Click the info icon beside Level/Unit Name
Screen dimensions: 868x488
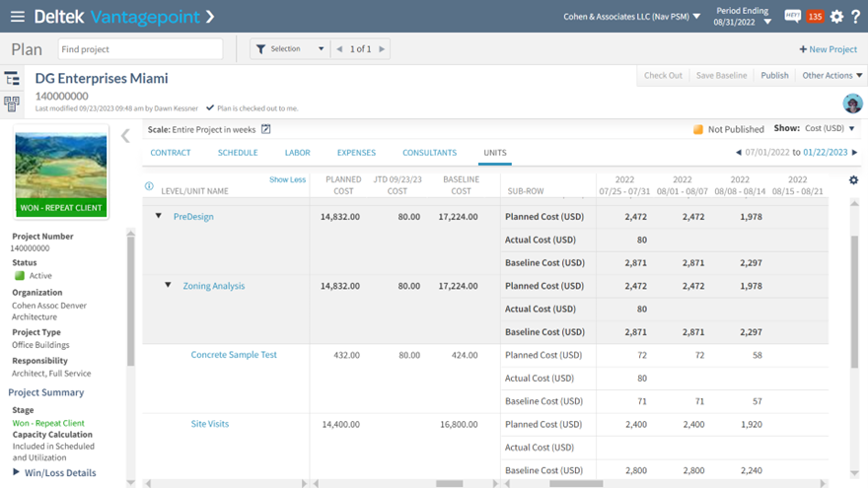(150, 185)
